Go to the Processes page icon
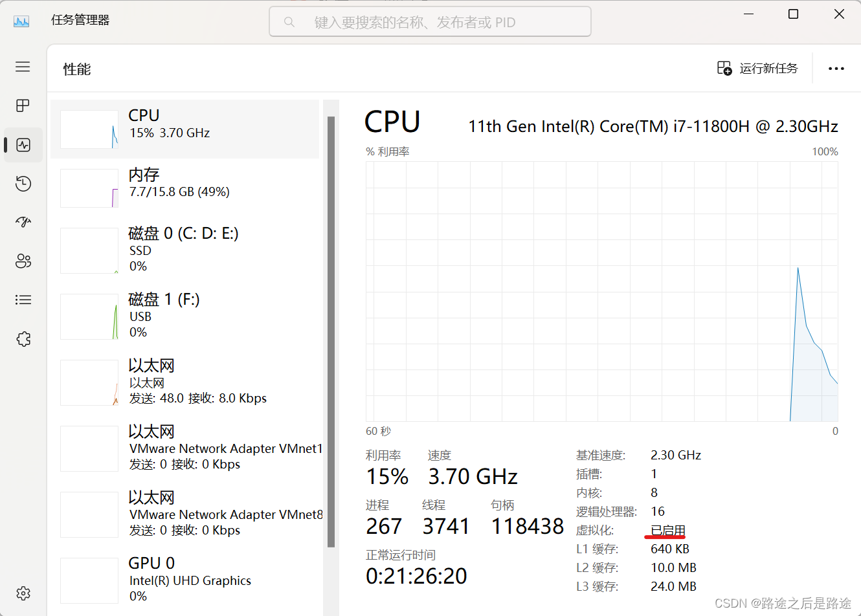The width and height of the screenshot is (861, 616). [23, 105]
